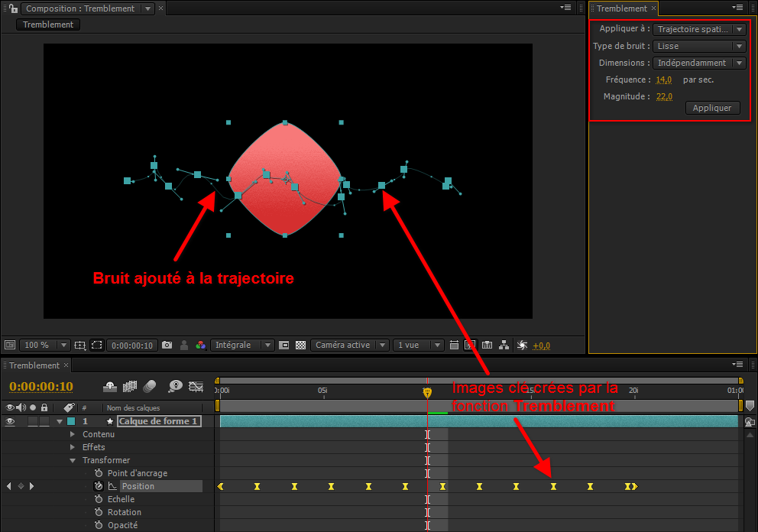Image resolution: width=758 pixels, height=532 pixels.
Task: Hide Calque de forme 1 with eye icon
Action: (10, 421)
